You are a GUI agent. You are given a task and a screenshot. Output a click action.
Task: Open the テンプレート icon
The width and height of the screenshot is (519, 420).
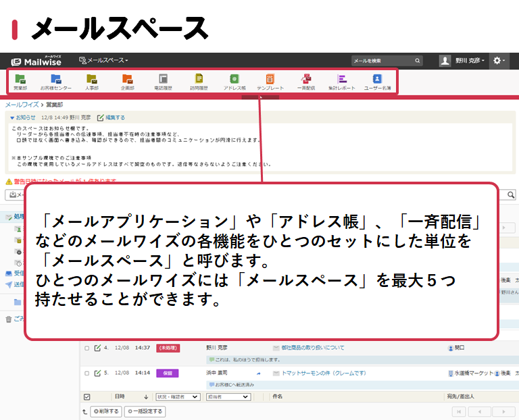coord(270,81)
